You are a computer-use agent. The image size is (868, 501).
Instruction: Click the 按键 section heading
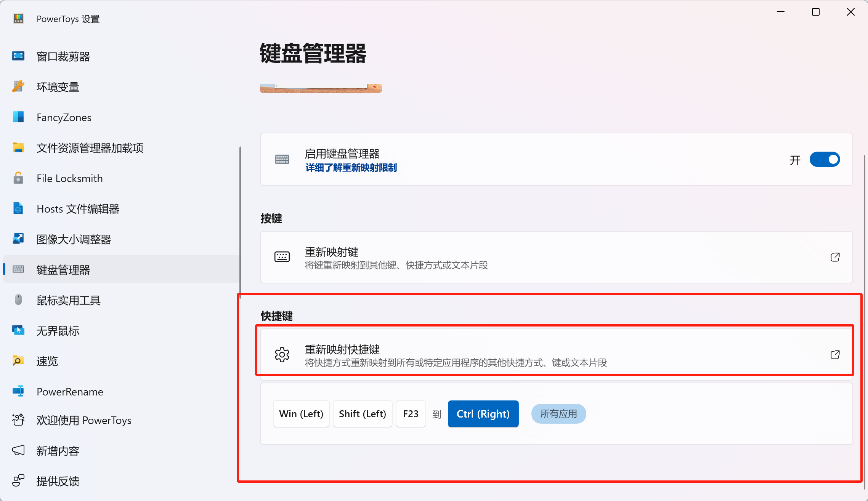pyautogui.click(x=271, y=218)
